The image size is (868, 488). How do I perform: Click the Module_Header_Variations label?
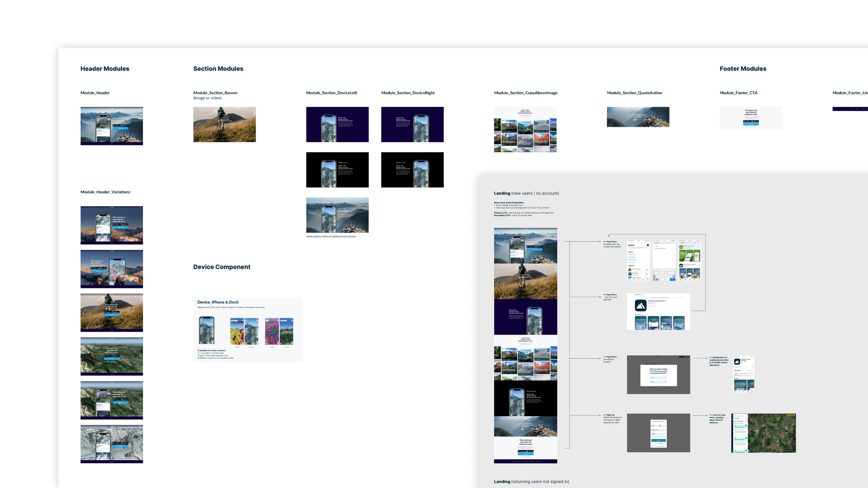[105, 192]
